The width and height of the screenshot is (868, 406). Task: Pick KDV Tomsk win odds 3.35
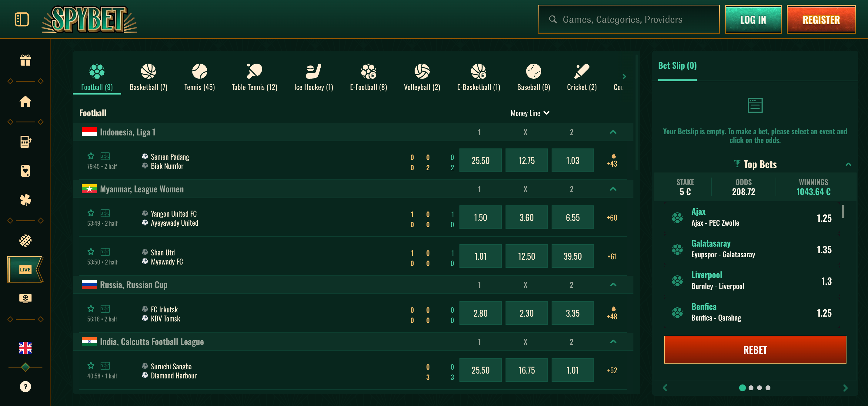[x=573, y=313]
